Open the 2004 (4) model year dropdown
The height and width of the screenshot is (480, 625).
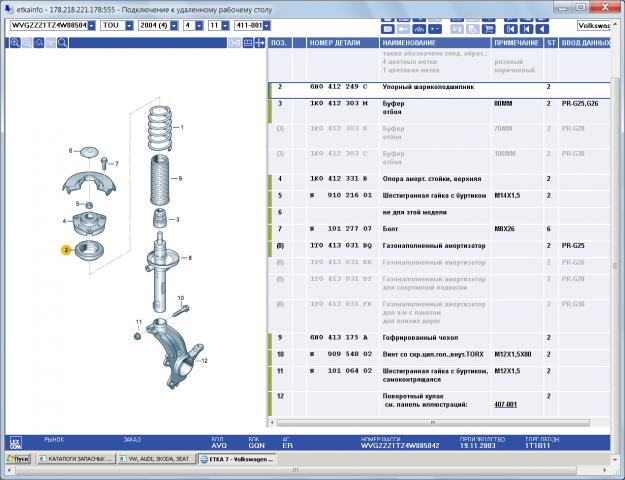pyautogui.click(x=174, y=26)
